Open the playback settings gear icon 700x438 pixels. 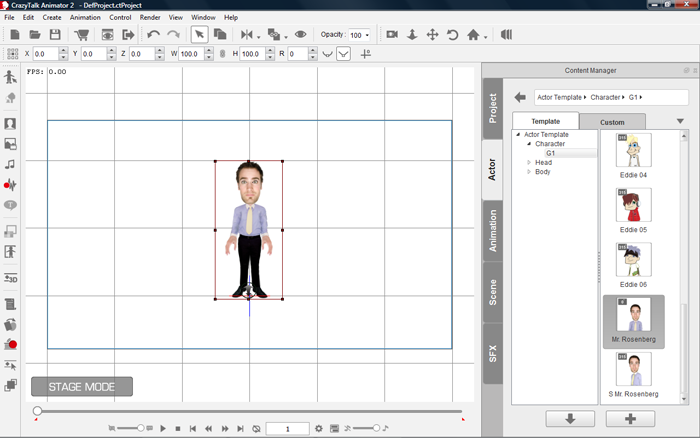pyautogui.click(x=318, y=429)
